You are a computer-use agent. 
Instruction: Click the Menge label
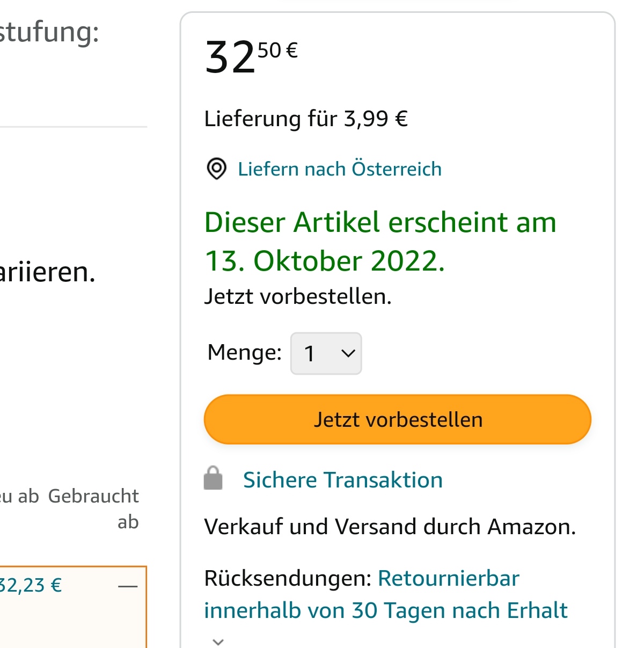pos(245,353)
